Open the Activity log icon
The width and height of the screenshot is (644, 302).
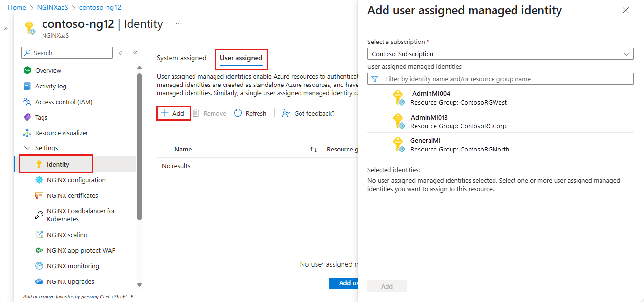click(x=27, y=86)
